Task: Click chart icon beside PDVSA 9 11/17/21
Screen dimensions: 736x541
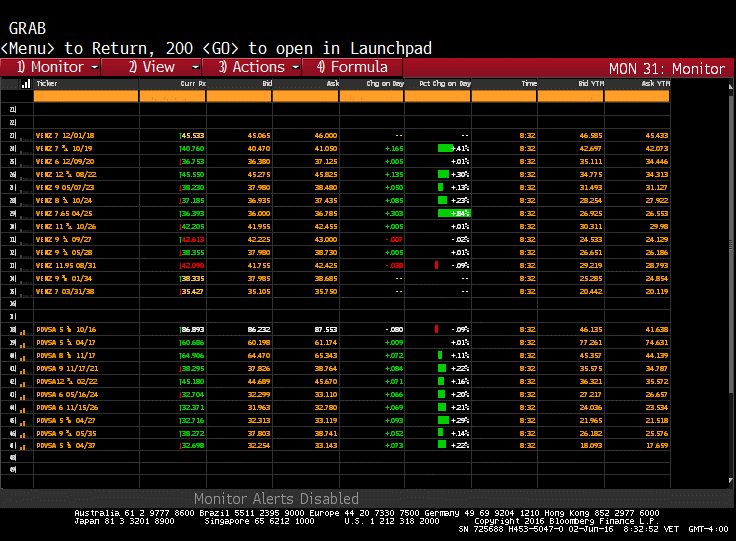Action: click(26, 367)
